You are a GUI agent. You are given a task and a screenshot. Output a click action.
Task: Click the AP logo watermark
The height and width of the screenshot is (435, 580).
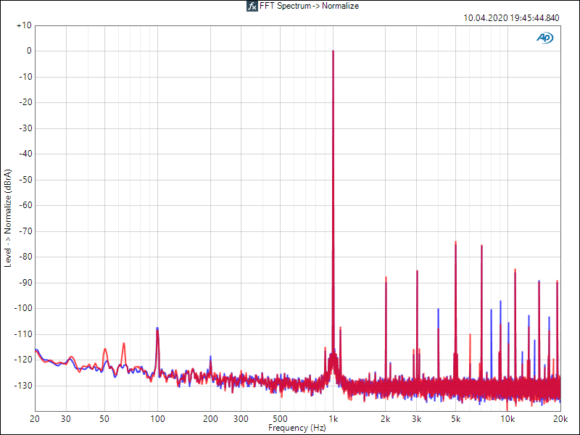[x=545, y=38]
